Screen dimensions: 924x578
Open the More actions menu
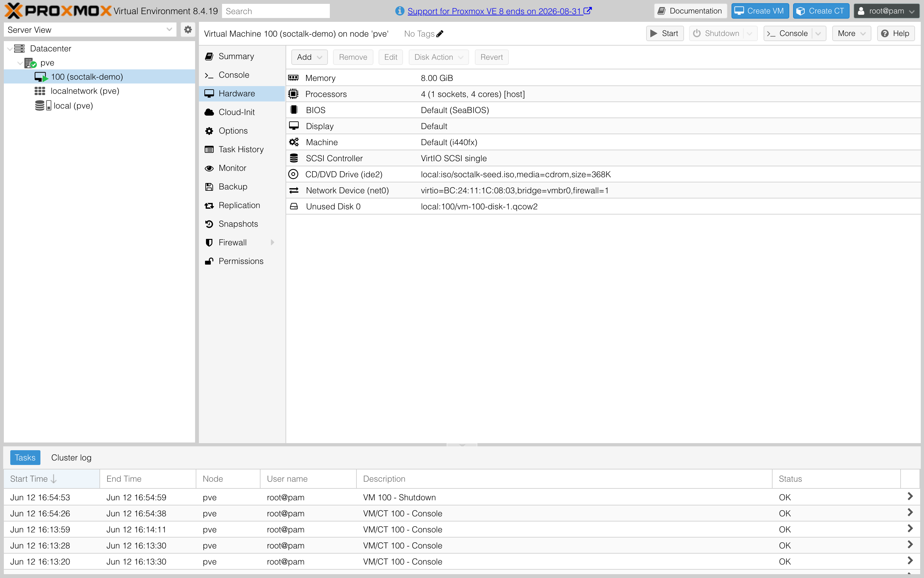(x=851, y=34)
